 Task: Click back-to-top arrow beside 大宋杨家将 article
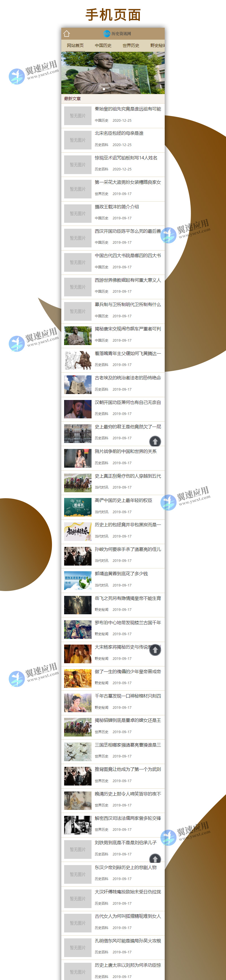pos(155,650)
